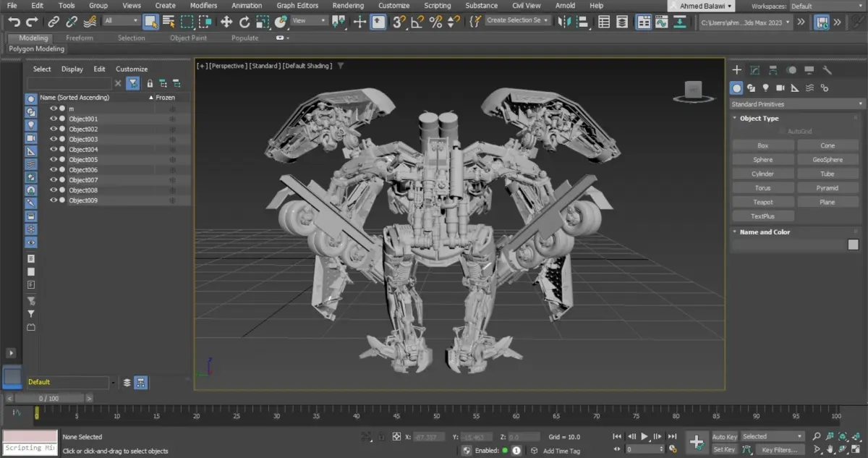Open the Utilities wrench panel icon
This screenshot has width=868, height=458.
(x=827, y=70)
